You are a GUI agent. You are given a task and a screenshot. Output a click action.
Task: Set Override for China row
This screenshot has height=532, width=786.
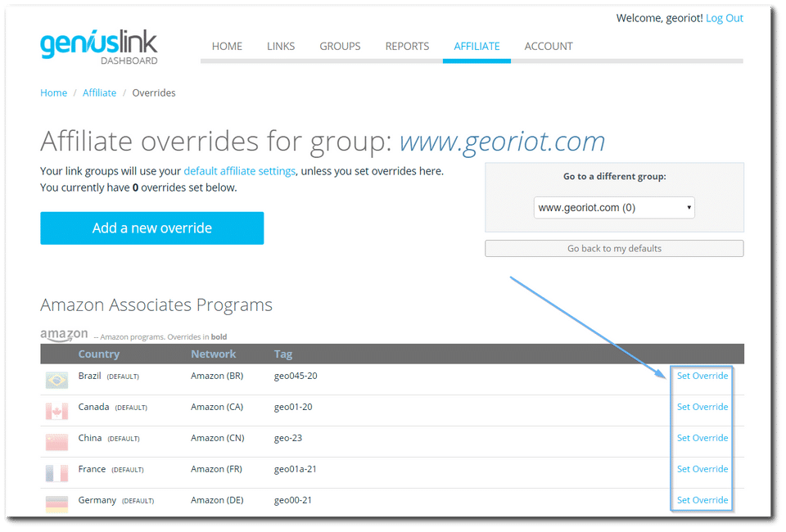tap(702, 438)
